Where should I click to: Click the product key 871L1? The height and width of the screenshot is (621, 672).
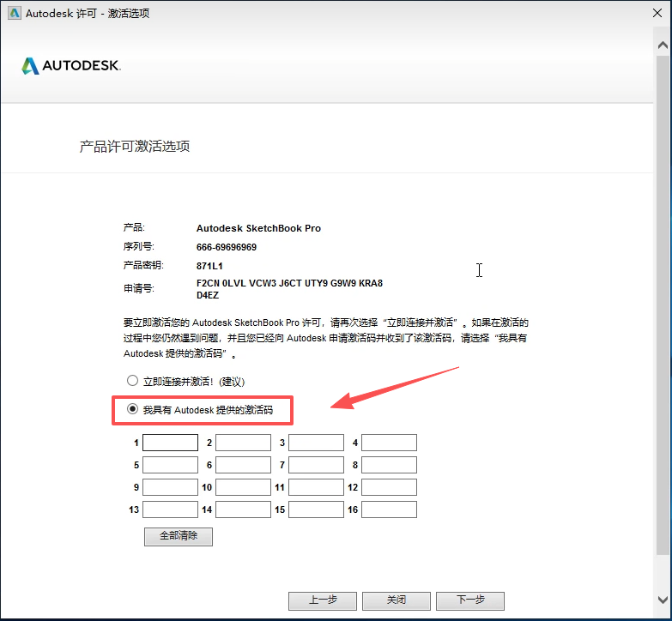click(209, 266)
